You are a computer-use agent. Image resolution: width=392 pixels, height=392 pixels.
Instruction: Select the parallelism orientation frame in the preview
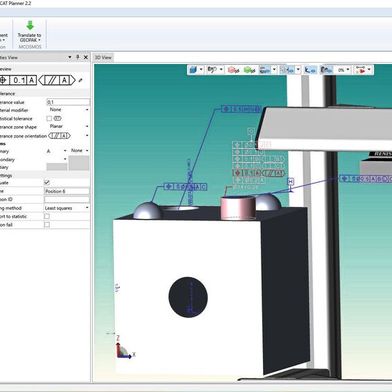tap(57, 80)
